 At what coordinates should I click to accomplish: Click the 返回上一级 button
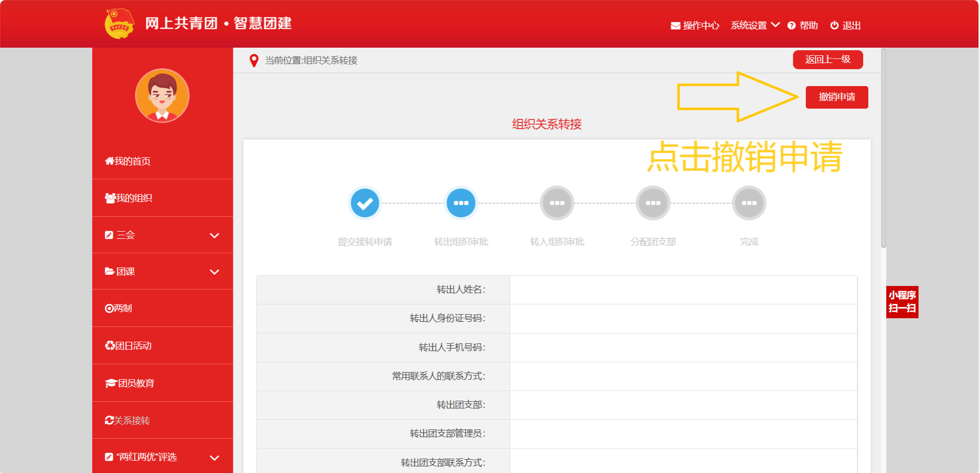[828, 59]
